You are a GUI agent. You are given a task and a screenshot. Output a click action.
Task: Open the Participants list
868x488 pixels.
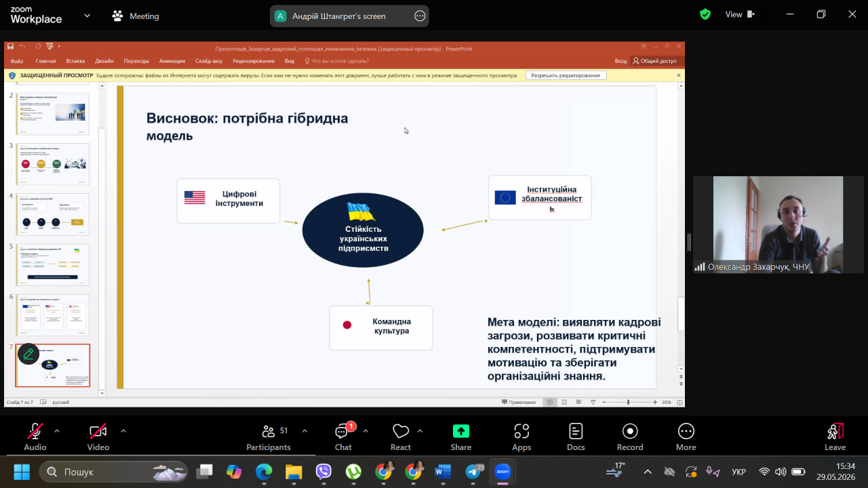(x=269, y=436)
